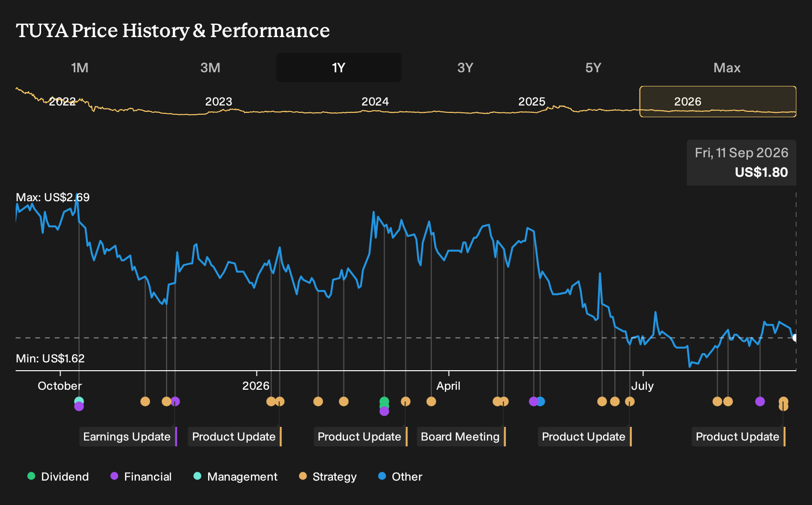Jump to 2024 on the overview timeline
812x505 pixels.
coord(375,102)
